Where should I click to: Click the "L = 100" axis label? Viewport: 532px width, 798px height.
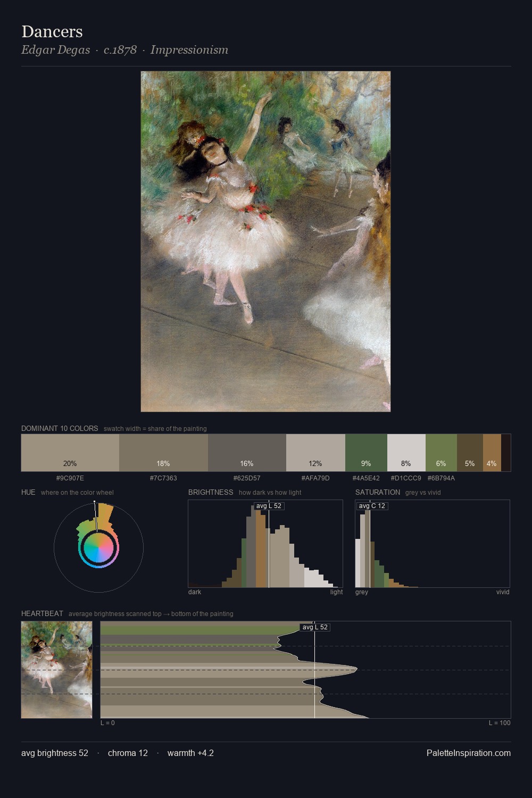click(x=500, y=723)
